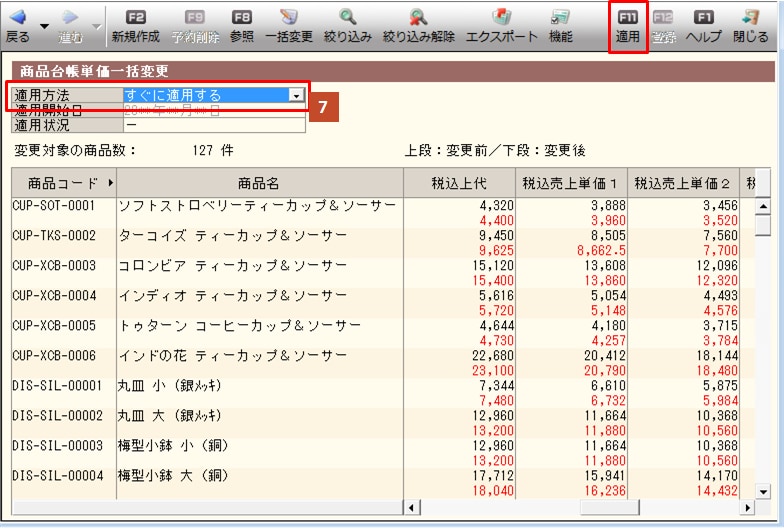784x529 pixels.
Task: Click product name 丸皿 大（銀メッキ）
Action: [x=170, y=416]
